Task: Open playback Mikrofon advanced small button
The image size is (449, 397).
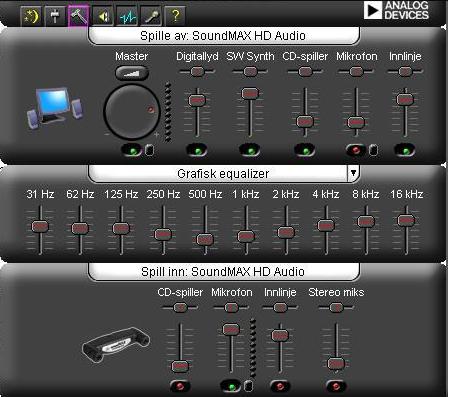Action: pos(374,150)
